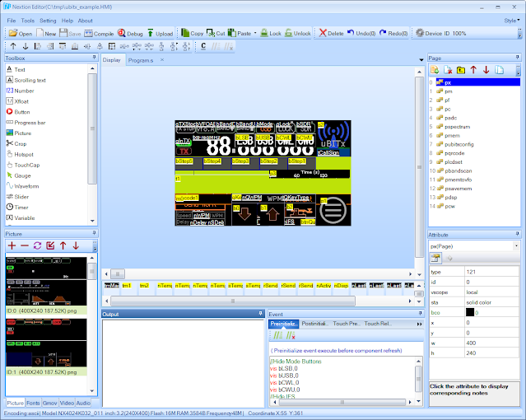The height and width of the screenshot is (420, 526).
Task: Redo the last action
Action: pyautogui.click(x=393, y=33)
